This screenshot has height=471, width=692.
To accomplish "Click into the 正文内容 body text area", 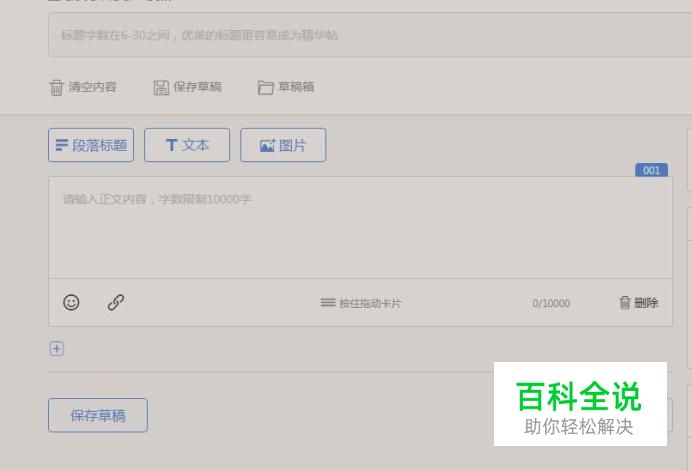I will click(360, 227).
